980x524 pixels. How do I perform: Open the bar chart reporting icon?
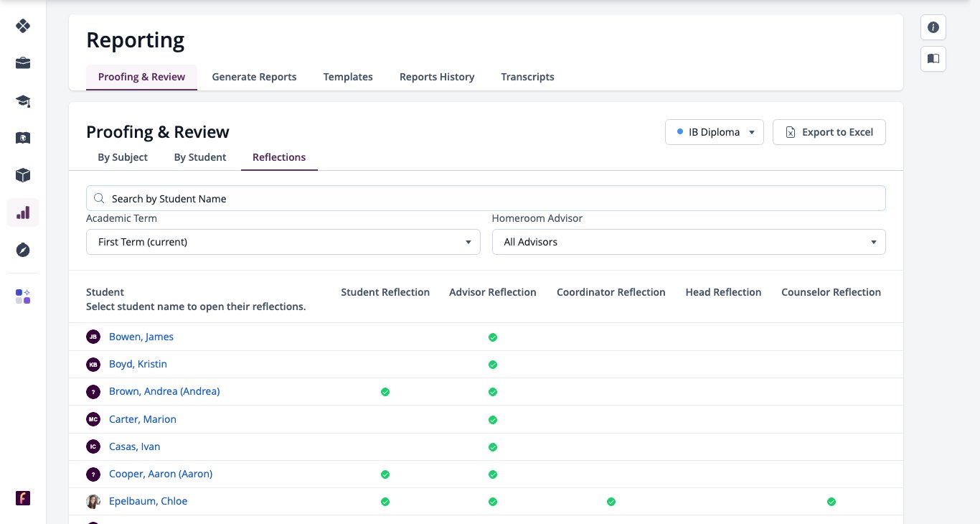click(23, 212)
